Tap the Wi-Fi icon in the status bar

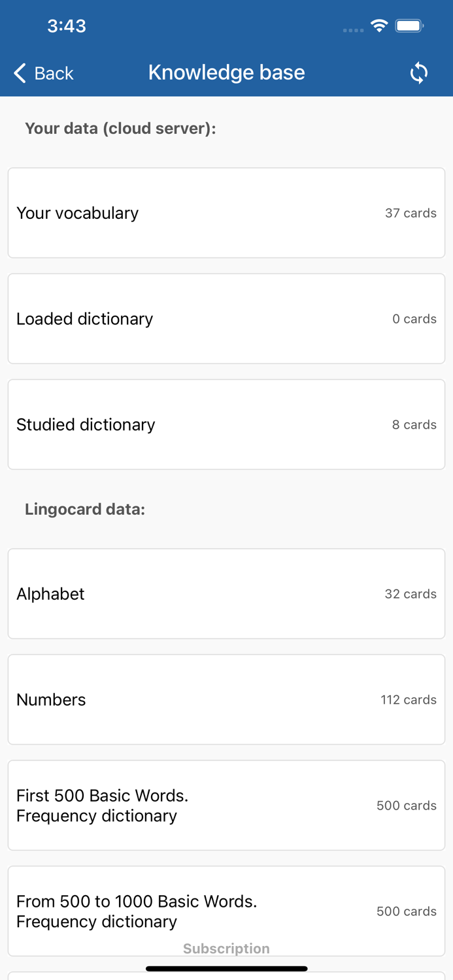pyautogui.click(x=380, y=26)
